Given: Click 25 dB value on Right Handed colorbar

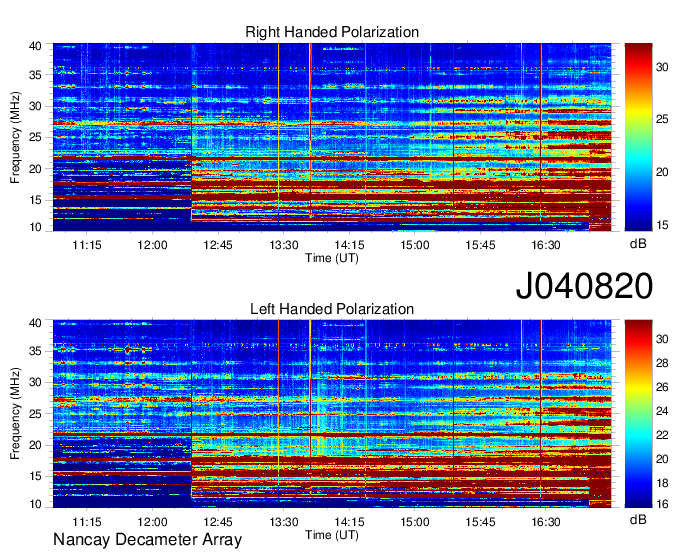Looking at the screenshot, I should 662,119.
